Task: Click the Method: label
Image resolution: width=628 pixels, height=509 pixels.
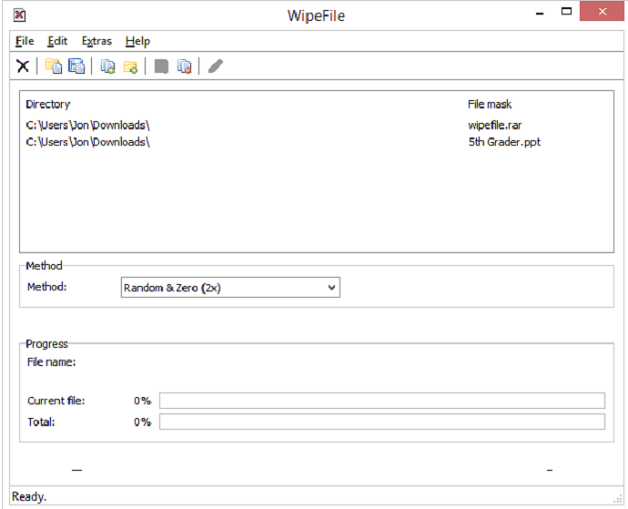Action: click(x=47, y=287)
